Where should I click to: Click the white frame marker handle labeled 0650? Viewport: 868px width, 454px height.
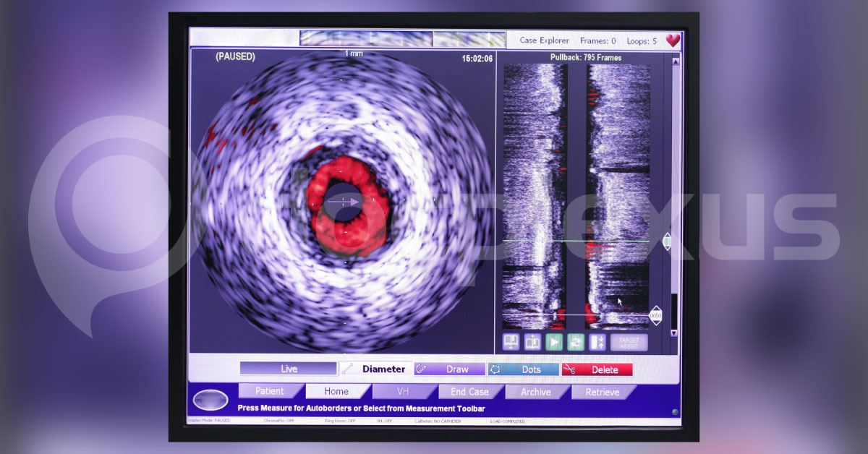click(655, 315)
